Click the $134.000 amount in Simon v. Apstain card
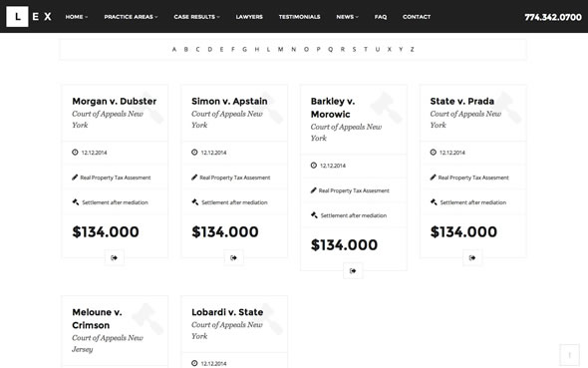This screenshot has height=368, width=588. pos(224,231)
